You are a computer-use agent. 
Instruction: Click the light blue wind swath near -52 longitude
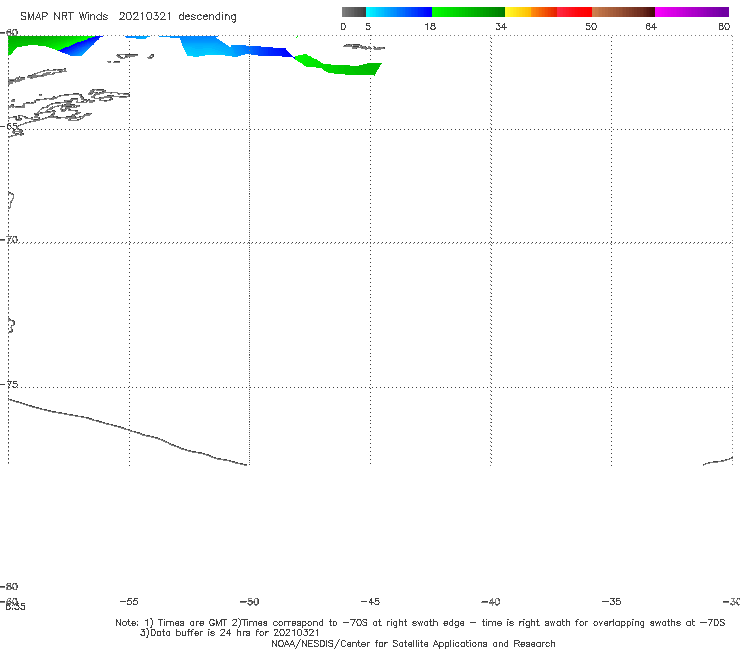[205, 46]
